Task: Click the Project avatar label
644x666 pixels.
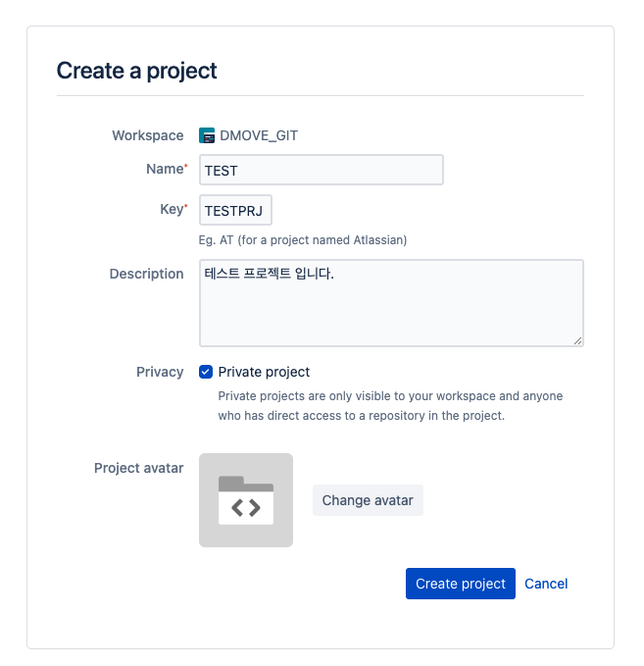Action: 138,468
